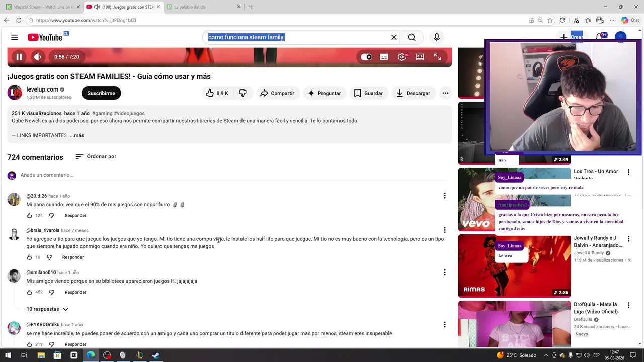Follow the #videojuegos hashtag
The width and height of the screenshot is (644, 362).
point(129,113)
